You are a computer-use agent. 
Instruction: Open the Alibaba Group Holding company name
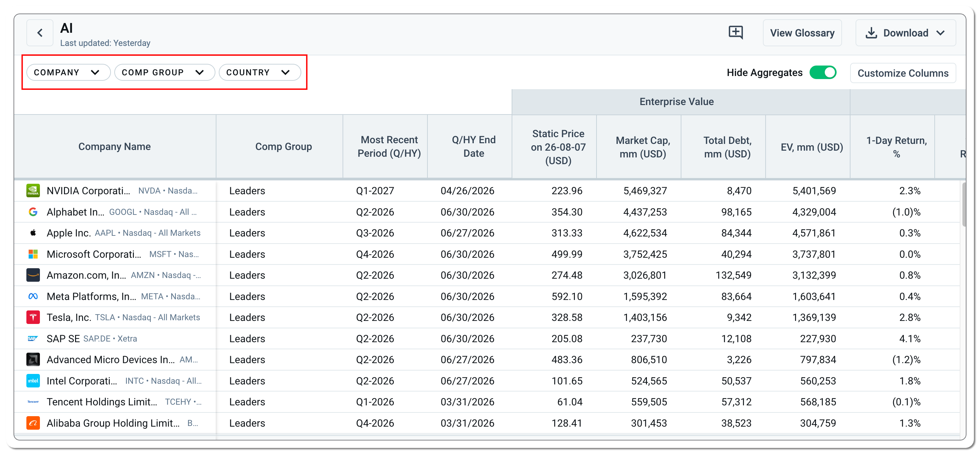113,423
